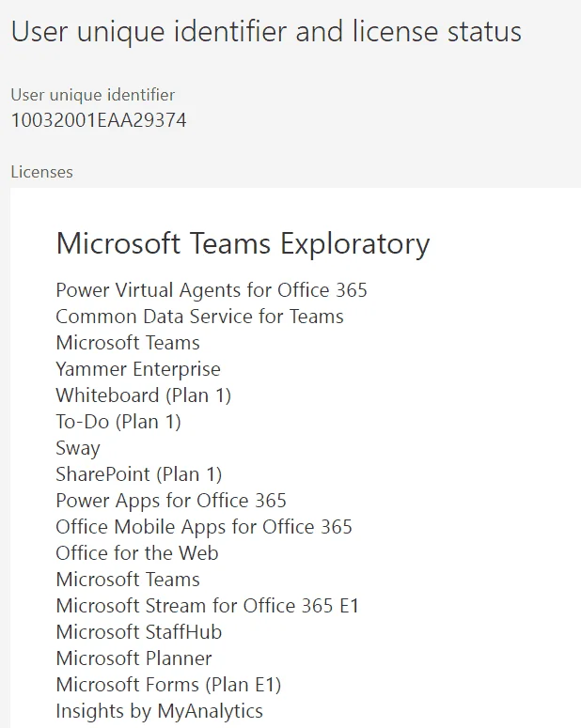Click Microsoft Stream for Office 365 E1

pyautogui.click(x=208, y=607)
